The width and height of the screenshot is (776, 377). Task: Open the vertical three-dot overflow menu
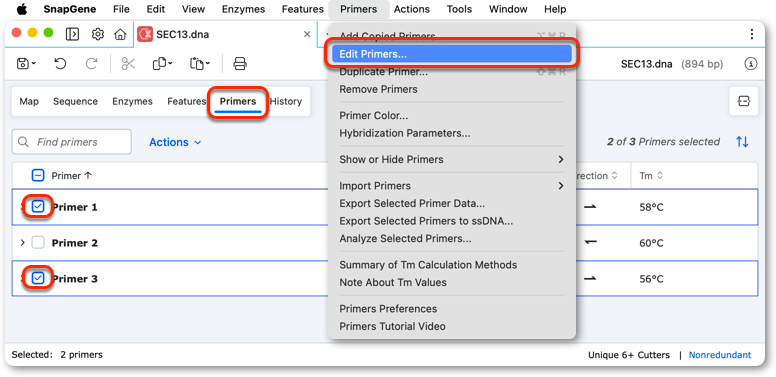[751, 34]
